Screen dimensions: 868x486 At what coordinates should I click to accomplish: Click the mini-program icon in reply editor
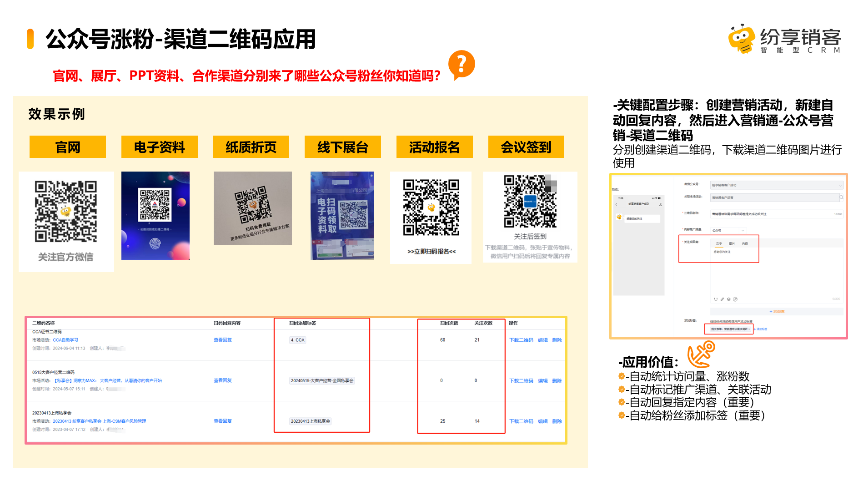[735, 299]
